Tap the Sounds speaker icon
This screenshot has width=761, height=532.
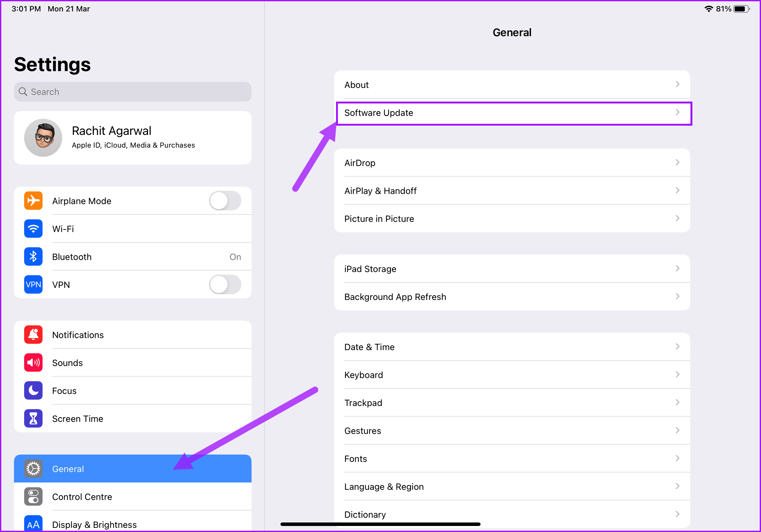pyautogui.click(x=33, y=363)
